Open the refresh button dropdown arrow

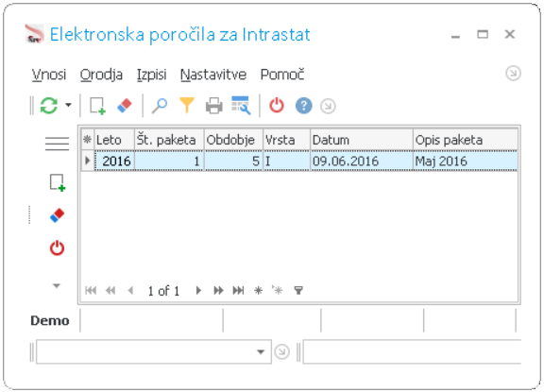68,105
